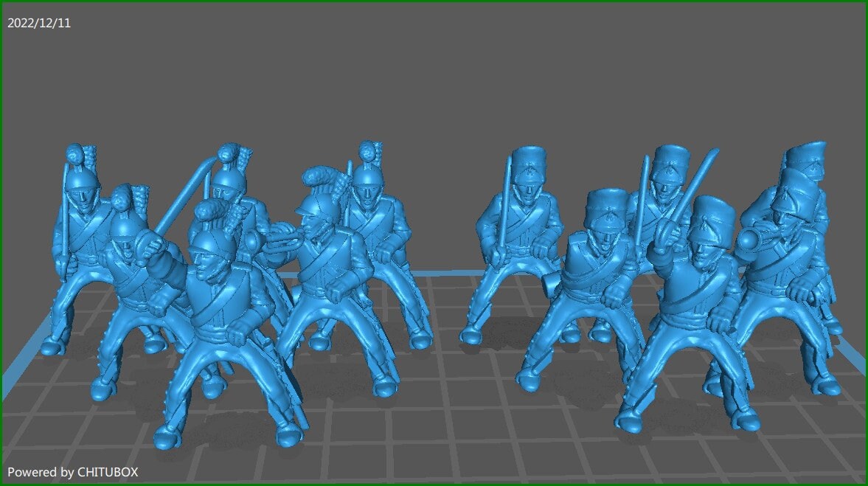The height and width of the screenshot is (486, 868).
Task: Select the crouching swordsman front of right group
Action: 605,295
